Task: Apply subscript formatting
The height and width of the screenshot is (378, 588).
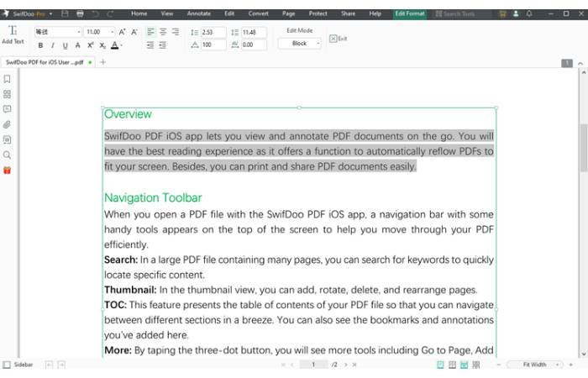Action: (x=102, y=45)
